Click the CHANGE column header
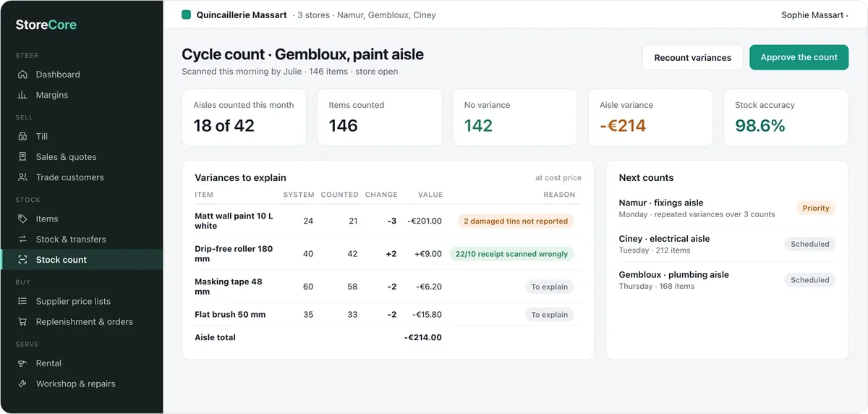The height and width of the screenshot is (414, 868). click(x=381, y=195)
